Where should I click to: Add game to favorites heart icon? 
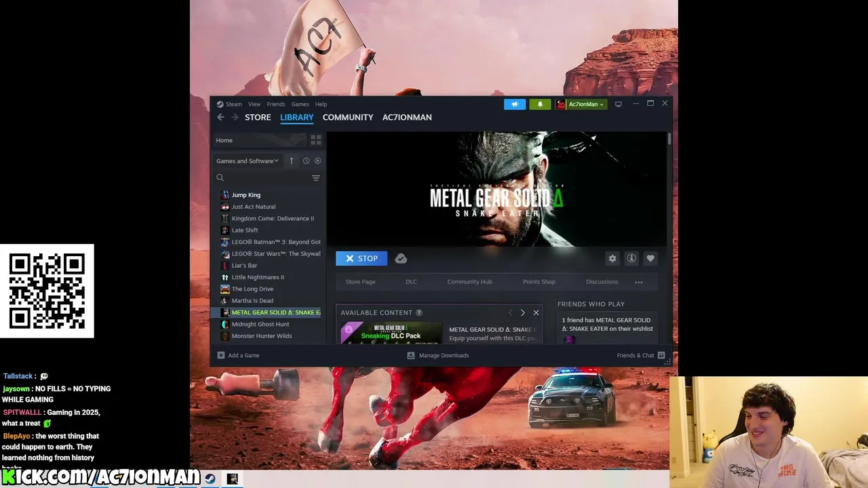[650, 258]
